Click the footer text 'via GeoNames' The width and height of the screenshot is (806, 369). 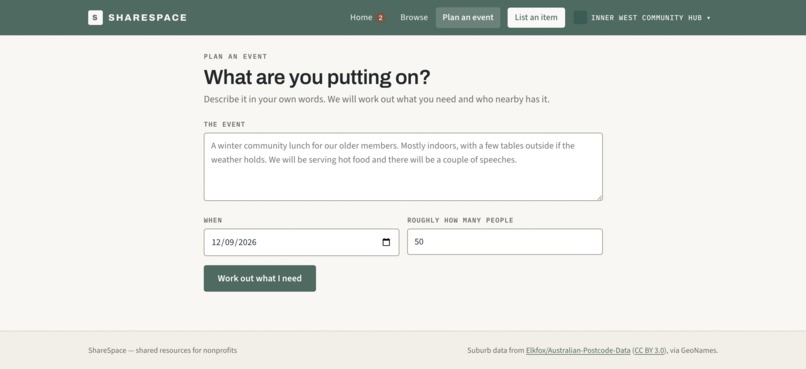click(x=693, y=350)
